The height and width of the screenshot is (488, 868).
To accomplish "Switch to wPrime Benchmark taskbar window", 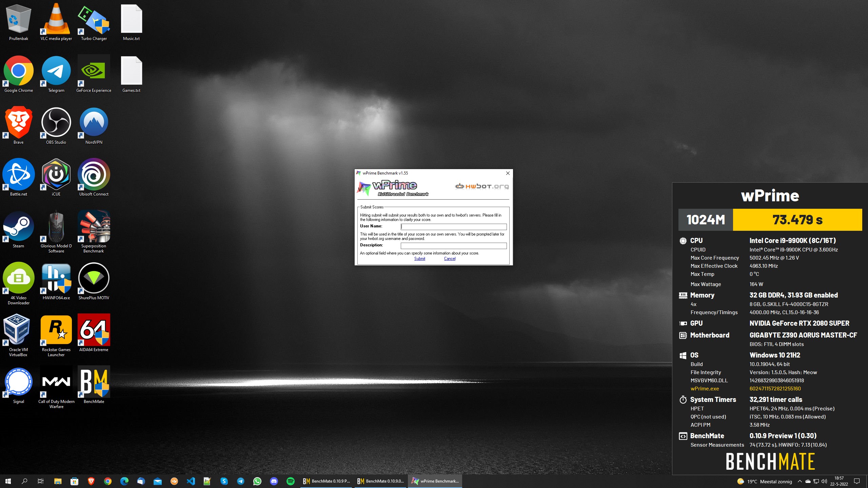I will pos(435,481).
